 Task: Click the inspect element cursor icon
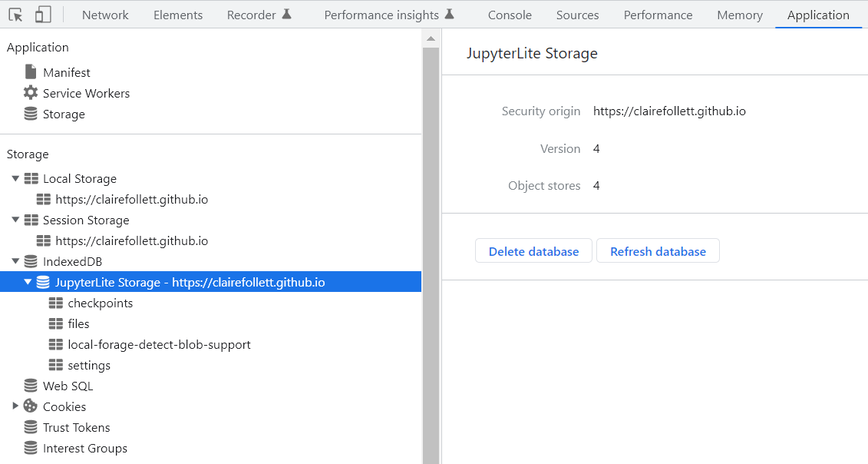click(x=15, y=15)
